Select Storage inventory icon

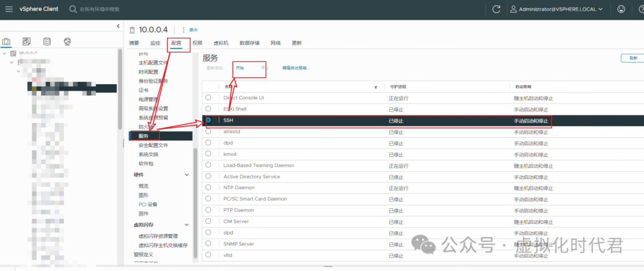(47, 41)
